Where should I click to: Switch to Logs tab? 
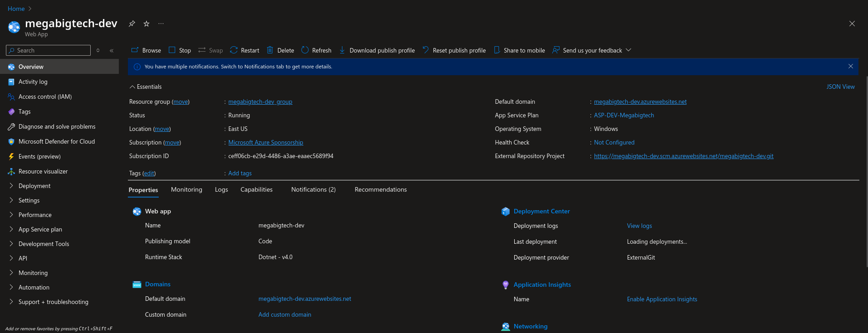pos(221,189)
